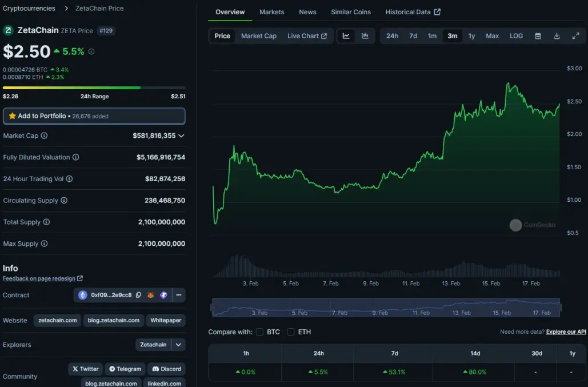Open the website link blog.zetachain.com
The height and width of the screenshot is (387, 588).
(114, 320)
